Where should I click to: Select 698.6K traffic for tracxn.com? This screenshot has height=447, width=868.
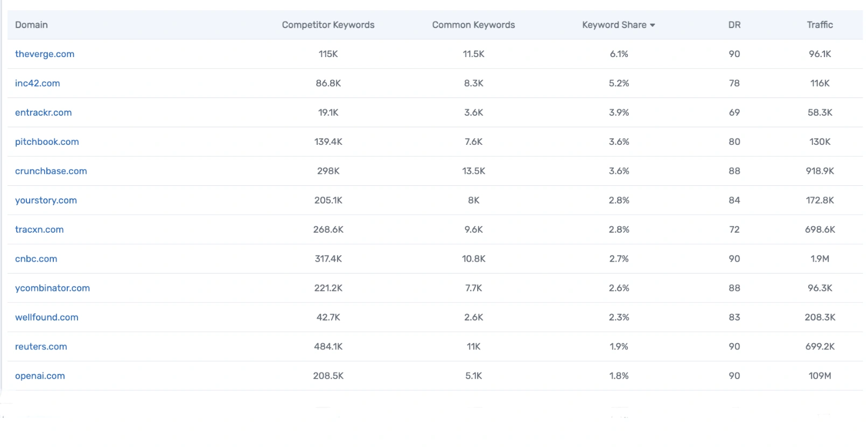pyautogui.click(x=820, y=229)
